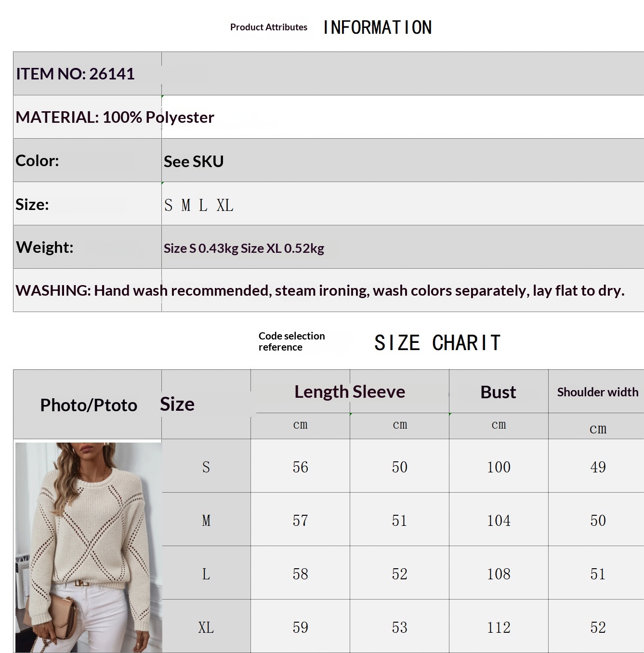Select the size S row label

tap(206, 467)
